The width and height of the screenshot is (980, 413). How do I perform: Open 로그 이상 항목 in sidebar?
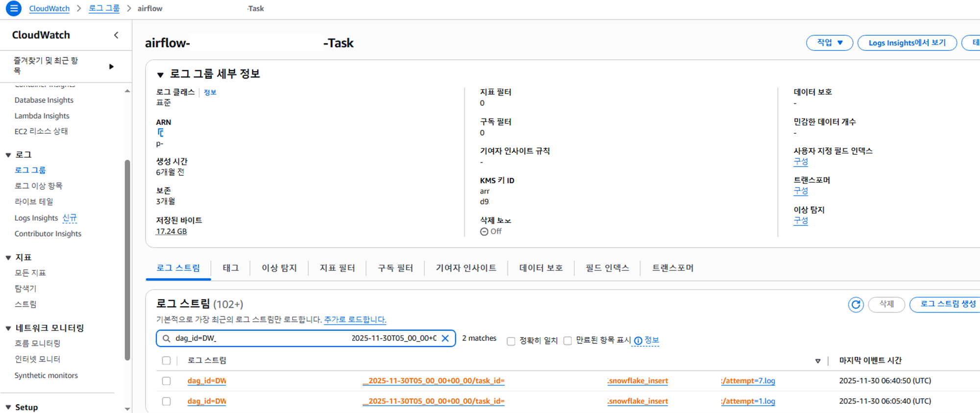click(38, 186)
